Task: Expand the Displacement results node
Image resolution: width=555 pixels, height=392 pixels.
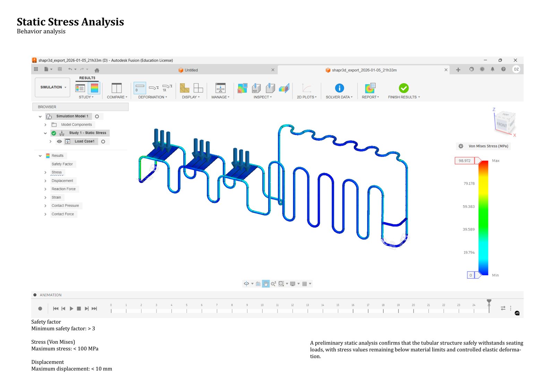Action: (45, 181)
